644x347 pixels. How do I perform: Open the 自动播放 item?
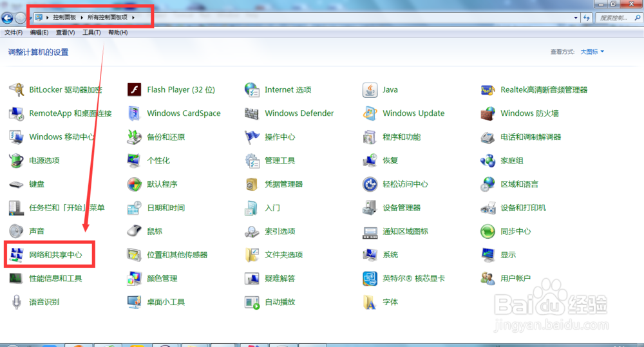[279, 302]
